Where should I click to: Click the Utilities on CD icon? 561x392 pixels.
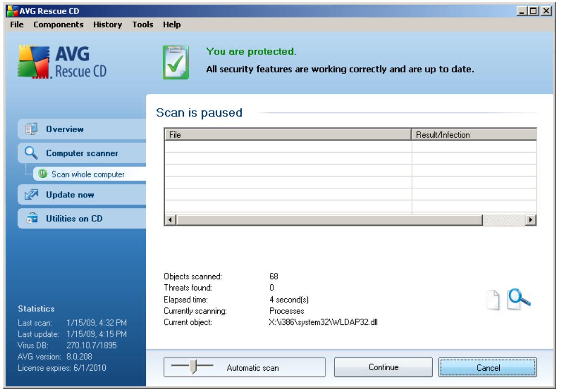coord(32,218)
